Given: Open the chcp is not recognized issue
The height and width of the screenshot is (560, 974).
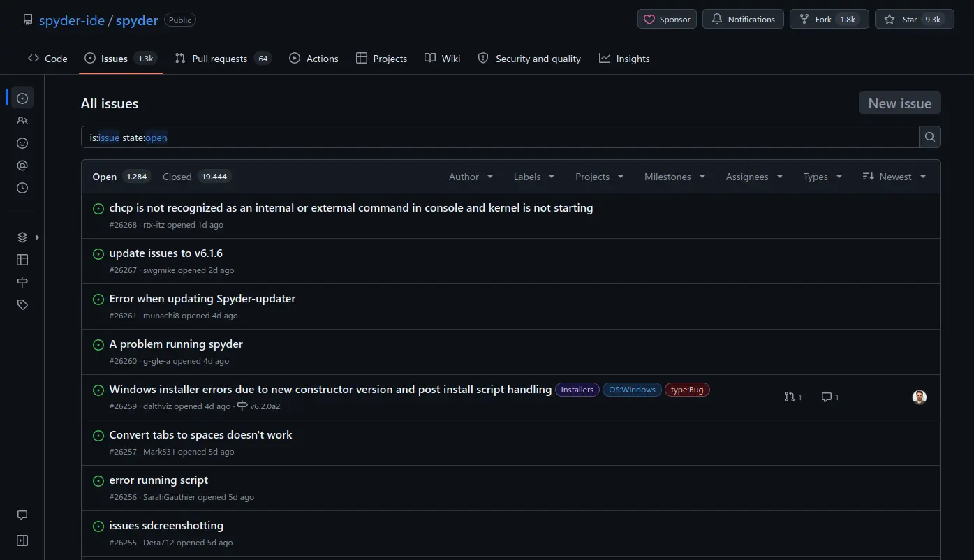Looking at the screenshot, I should coord(351,208).
